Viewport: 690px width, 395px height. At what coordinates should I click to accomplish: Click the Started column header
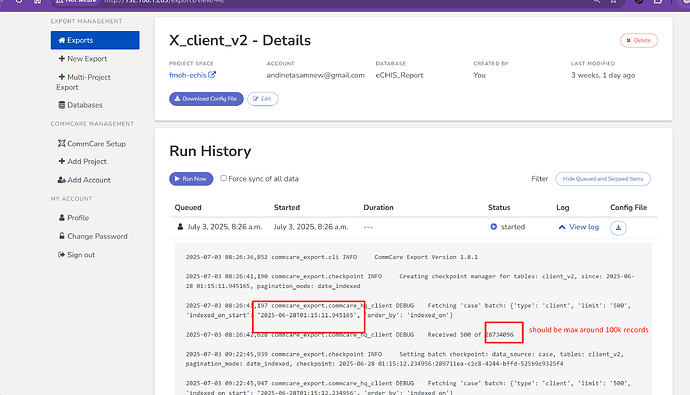[286, 208]
